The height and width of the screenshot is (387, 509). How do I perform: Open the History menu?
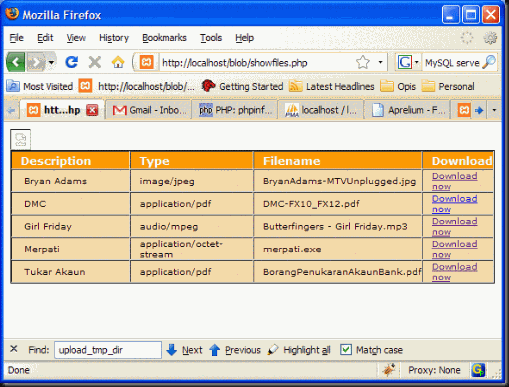tap(114, 38)
